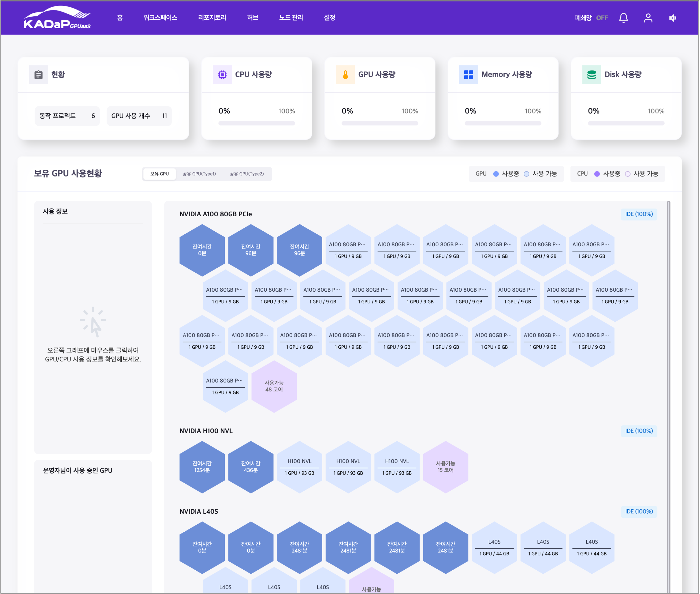This screenshot has width=700, height=594.
Task: Open the 설정 menu
Action: tap(329, 18)
